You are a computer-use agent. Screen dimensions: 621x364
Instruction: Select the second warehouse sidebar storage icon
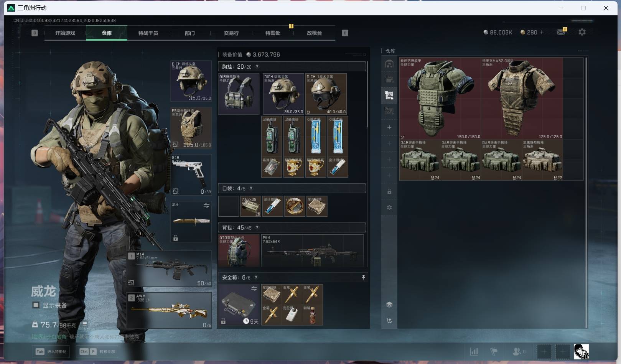[389, 79]
